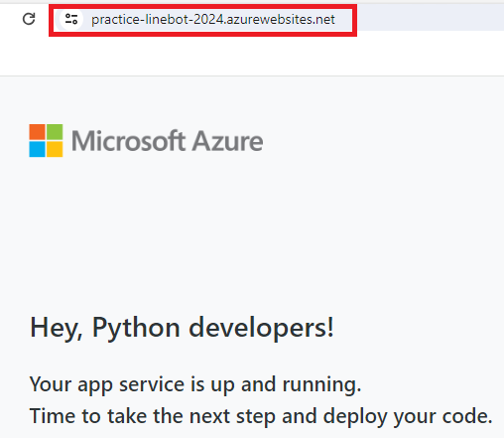Click the orange square of the Microsoft logo

coord(37,132)
